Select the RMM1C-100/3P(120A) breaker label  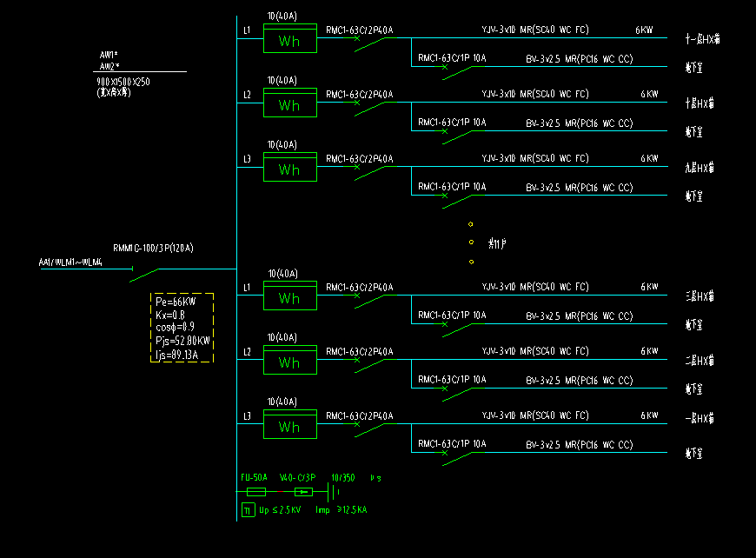coord(153,248)
